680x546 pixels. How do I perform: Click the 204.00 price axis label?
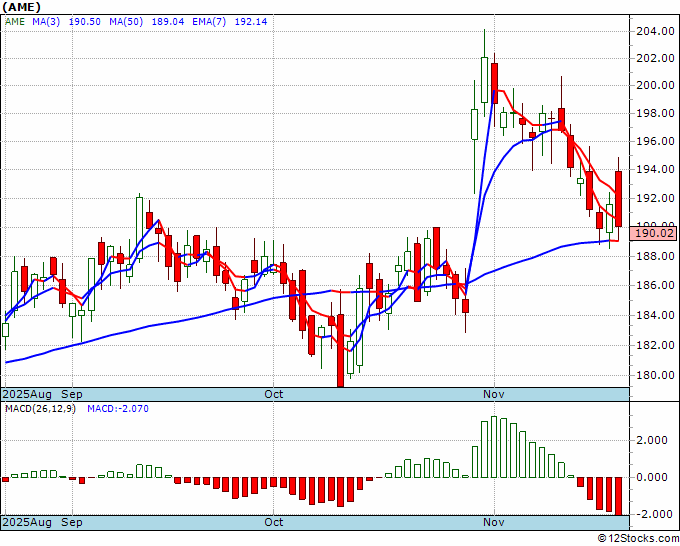click(655, 31)
